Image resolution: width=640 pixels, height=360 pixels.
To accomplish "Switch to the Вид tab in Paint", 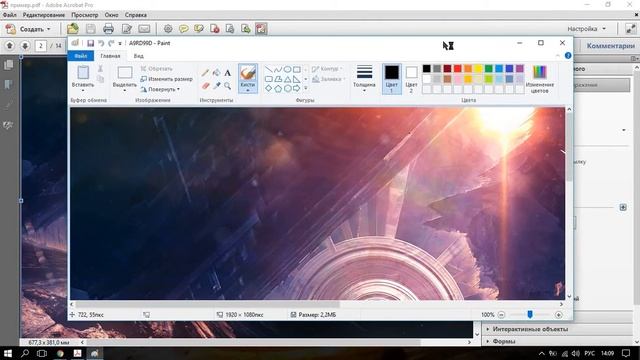I will 139,56.
